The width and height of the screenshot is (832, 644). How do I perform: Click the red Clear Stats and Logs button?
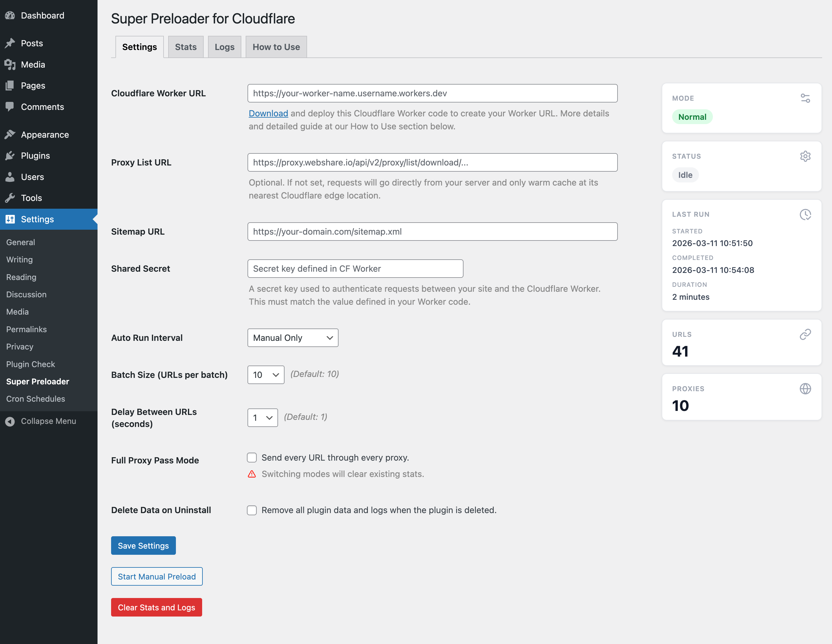click(156, 608)
